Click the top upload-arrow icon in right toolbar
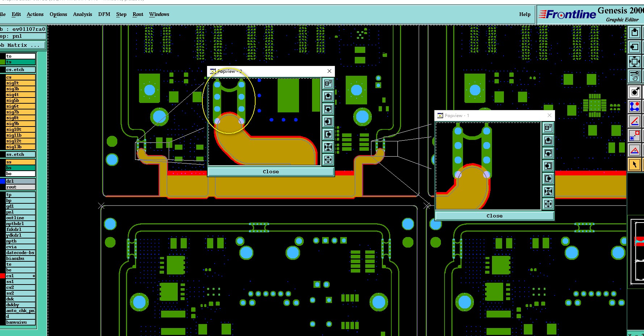Image resolution: width=644 pixels, height=336 pixels. pos(635,33)
